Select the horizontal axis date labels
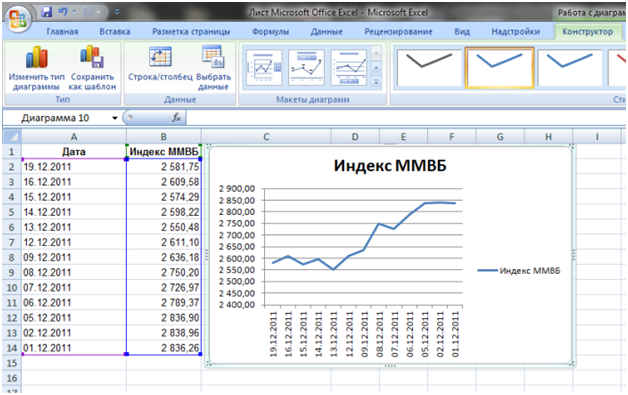The height and width of the screenshot is (395, 628). click(364, 335)
